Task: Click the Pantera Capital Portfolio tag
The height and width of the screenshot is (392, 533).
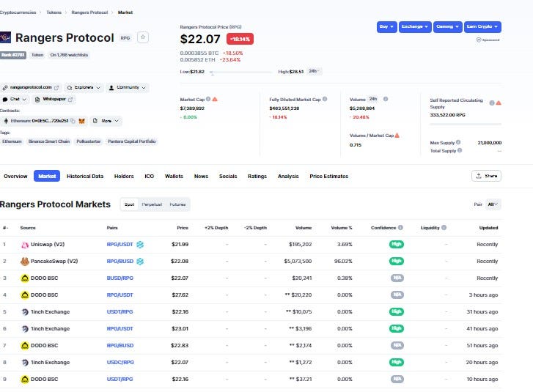Action: coord(131,141)
